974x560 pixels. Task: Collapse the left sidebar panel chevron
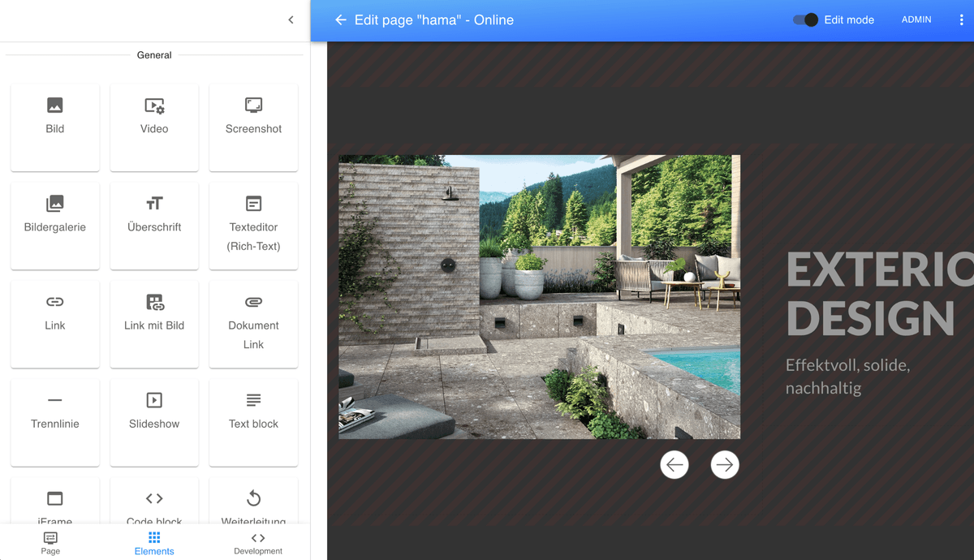[291, 20]
